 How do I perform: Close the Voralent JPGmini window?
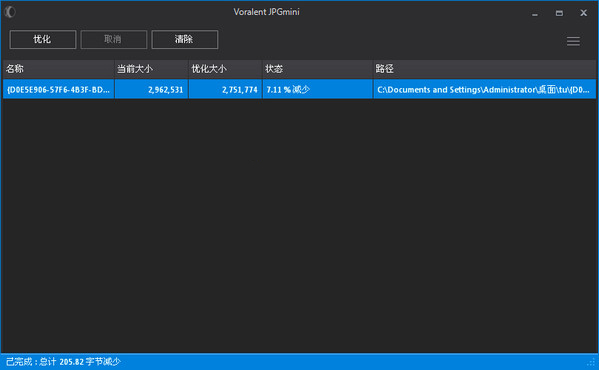tap(583, 13)
